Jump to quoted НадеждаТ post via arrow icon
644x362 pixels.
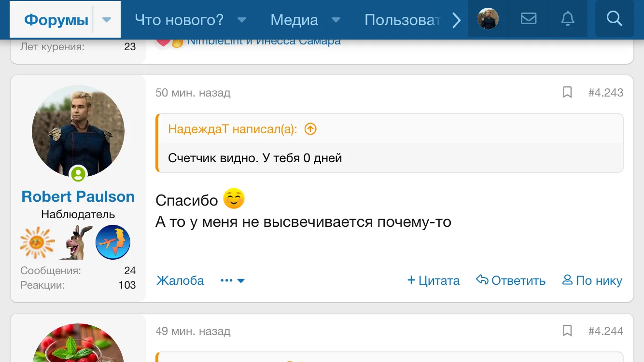(x=310, y=129)
